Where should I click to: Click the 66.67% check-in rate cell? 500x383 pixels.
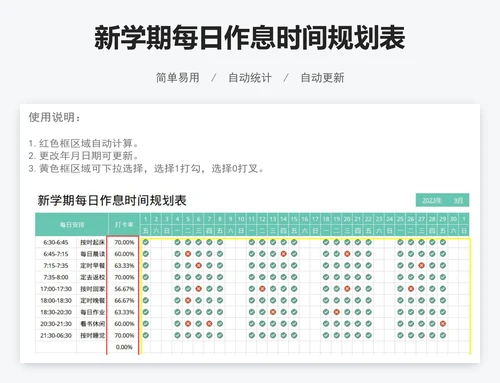point(124,300)
